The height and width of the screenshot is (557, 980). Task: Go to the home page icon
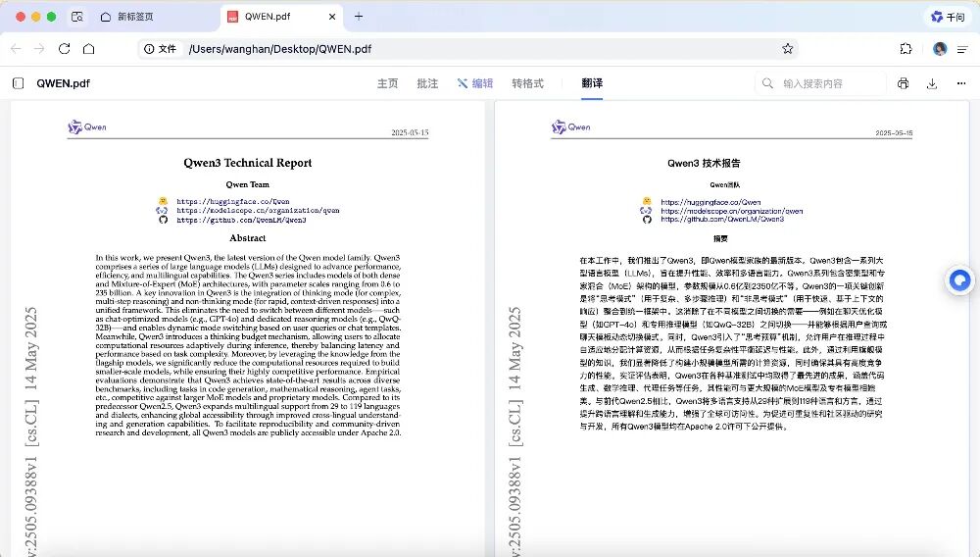click(x=89, y=49)
